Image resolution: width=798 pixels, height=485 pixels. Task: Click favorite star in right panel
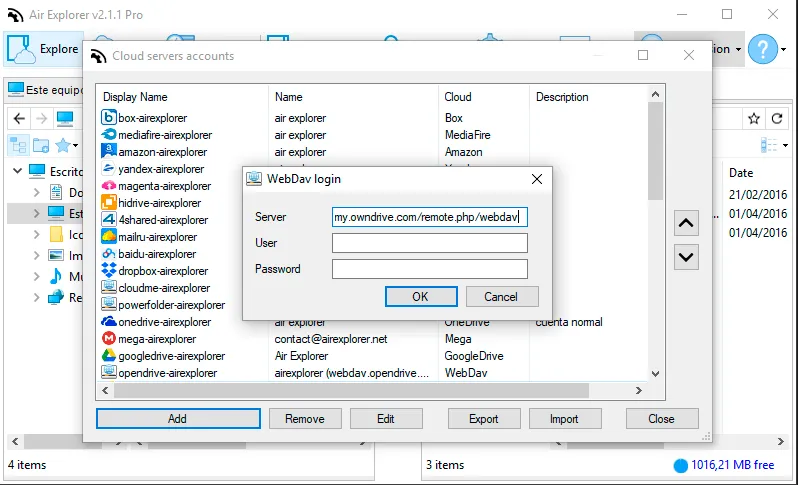[754, 119]
